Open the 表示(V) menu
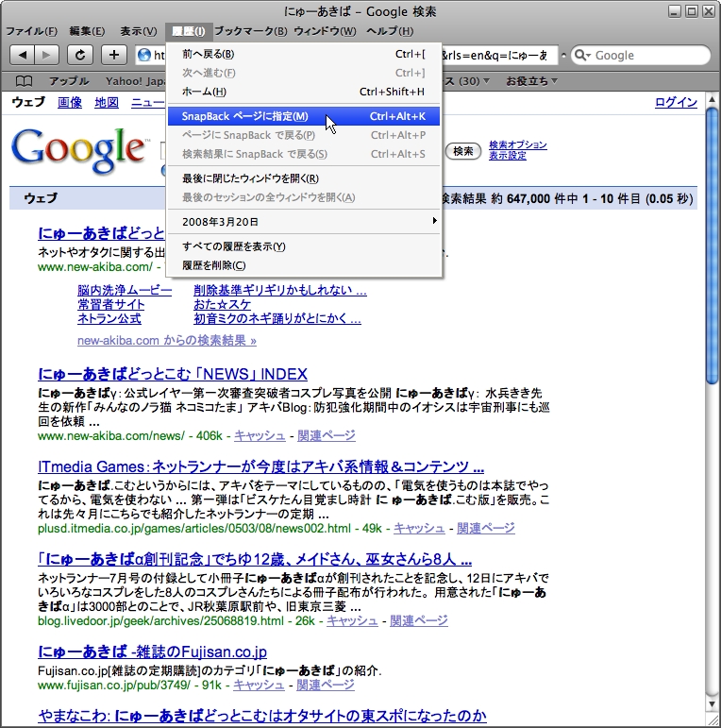721x728 pixels. (x=139, y=31)
